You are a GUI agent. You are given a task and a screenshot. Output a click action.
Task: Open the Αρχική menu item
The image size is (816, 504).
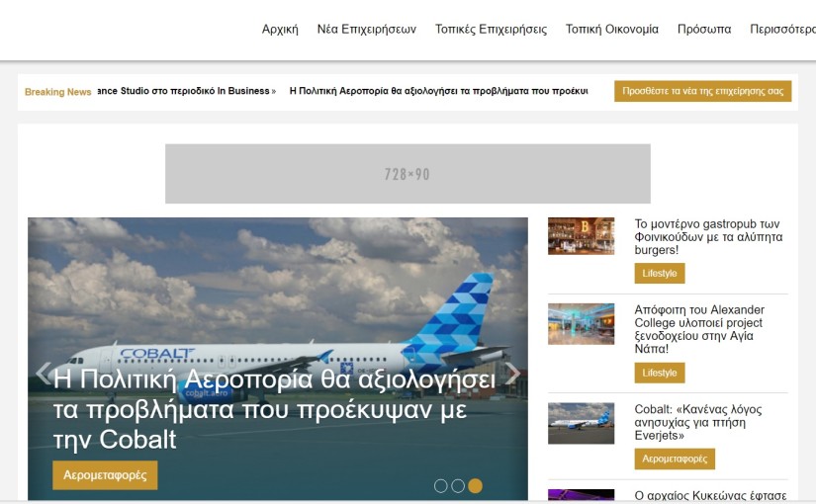pyautogui.click(x=280, y=29)
